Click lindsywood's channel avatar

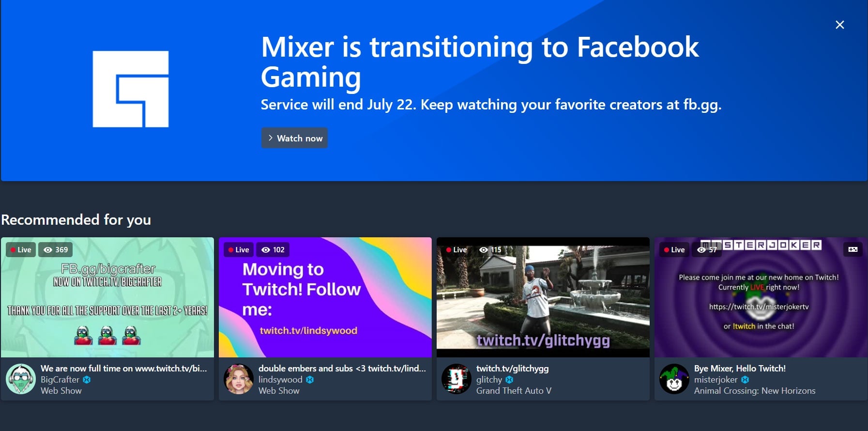click(x=239, y=379)
